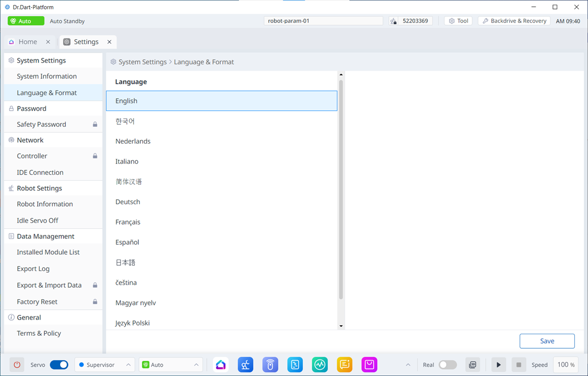Click the virtual keyboard icon near playback controls

(473, 365)
